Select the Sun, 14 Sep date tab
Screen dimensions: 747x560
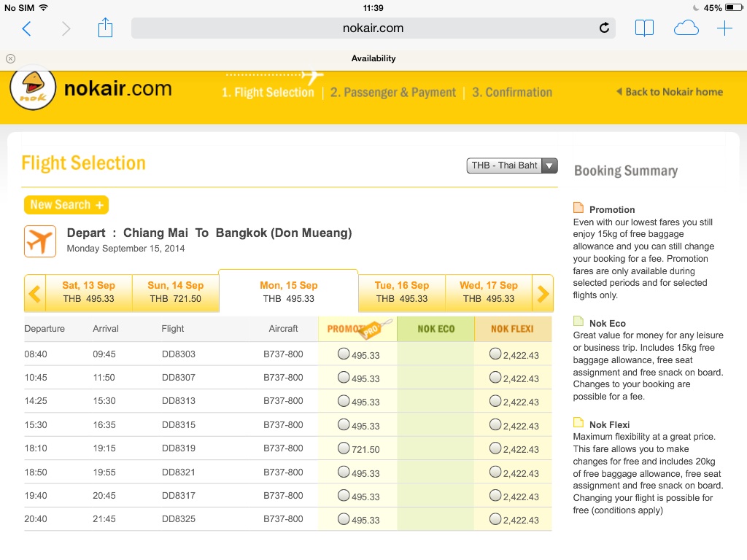pos(175,292)
